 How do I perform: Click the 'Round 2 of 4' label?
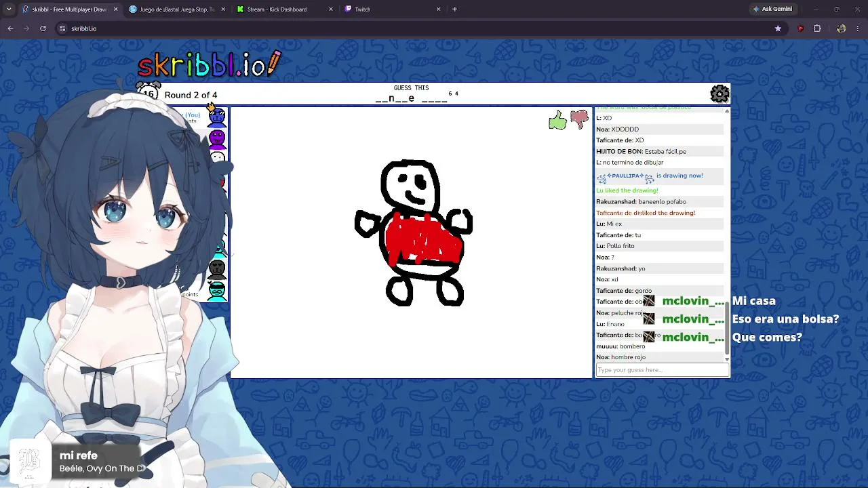pos(191,95)
